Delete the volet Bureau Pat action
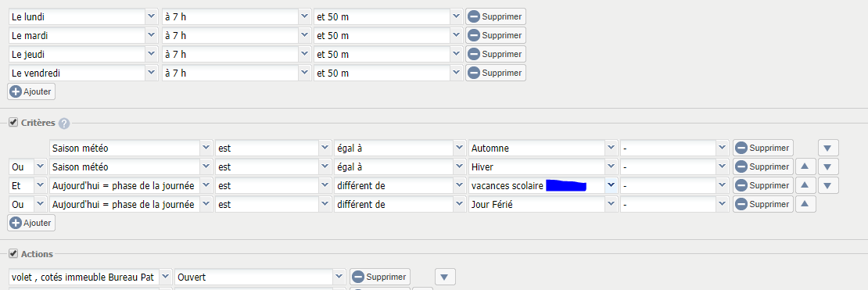The image size is (868, 290). coord(380,276)
